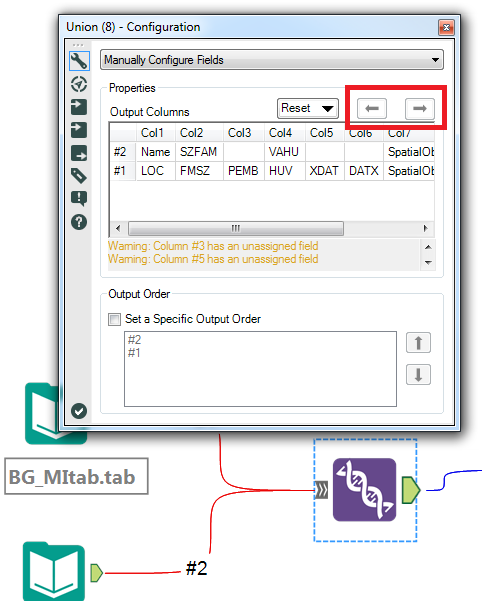Expand the Reset dropdown
The width and height of the screenshot is (485, 606).
pyautogui.click(x=308, y=108)
